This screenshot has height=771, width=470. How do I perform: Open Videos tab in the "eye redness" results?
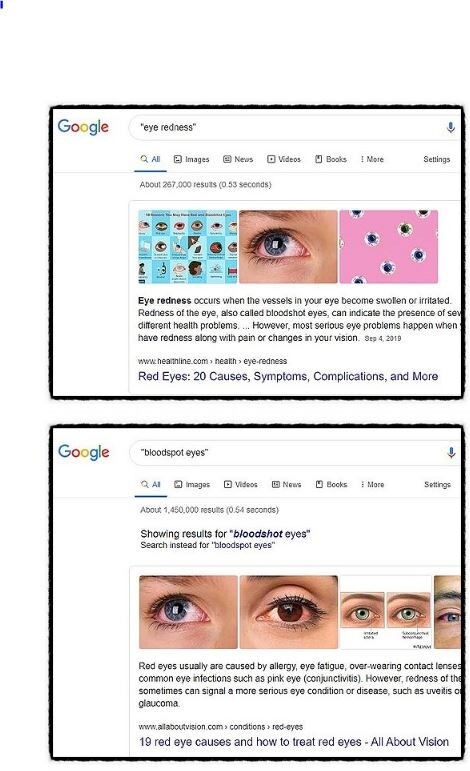(x=284, y=159)
